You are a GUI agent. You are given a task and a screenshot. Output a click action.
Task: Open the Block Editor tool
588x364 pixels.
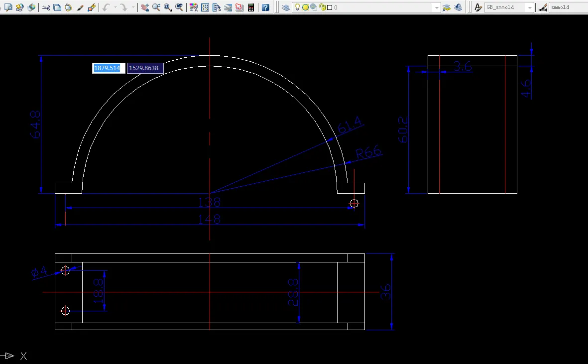pyautogui.click(x=92, y=7)
